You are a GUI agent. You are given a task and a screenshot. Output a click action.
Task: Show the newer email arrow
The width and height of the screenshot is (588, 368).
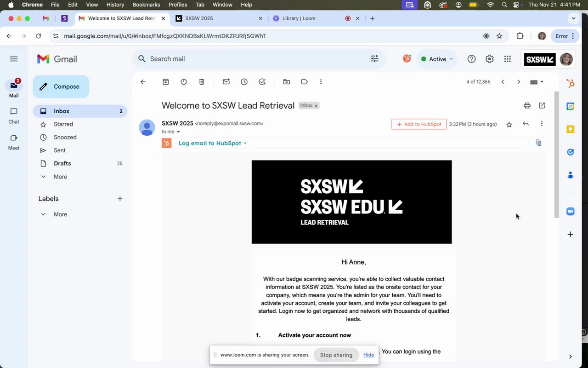tap(503, 82)
